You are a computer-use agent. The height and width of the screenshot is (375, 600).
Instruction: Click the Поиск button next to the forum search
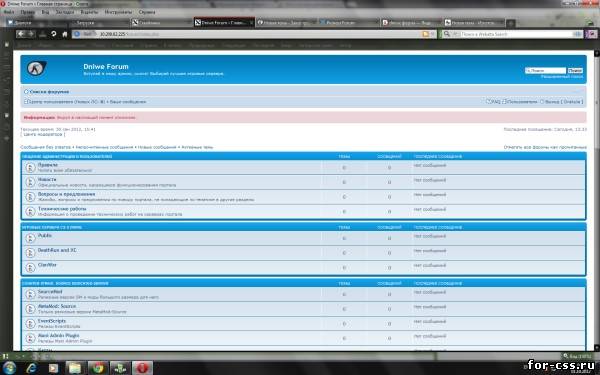click(575, 70)
